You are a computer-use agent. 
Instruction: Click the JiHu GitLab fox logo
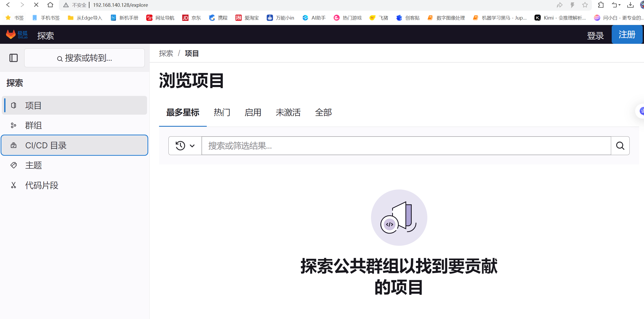tap(17, 35)
